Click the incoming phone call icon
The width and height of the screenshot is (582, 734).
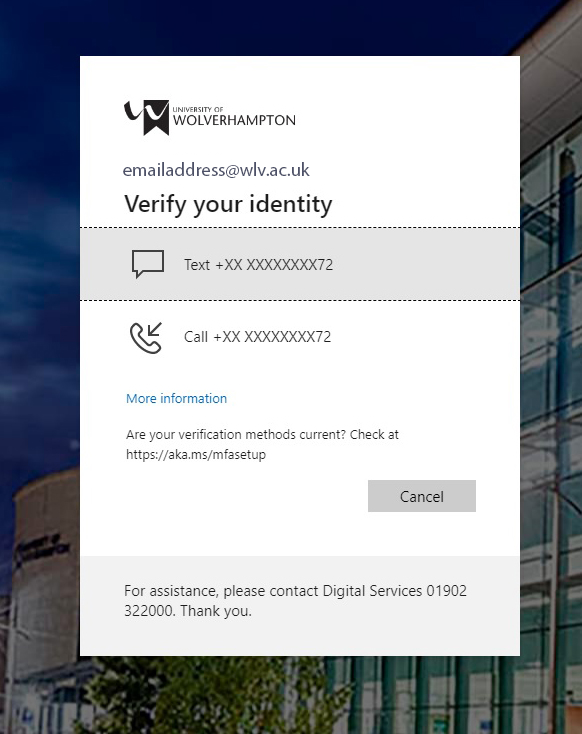(x=146, y=337)
